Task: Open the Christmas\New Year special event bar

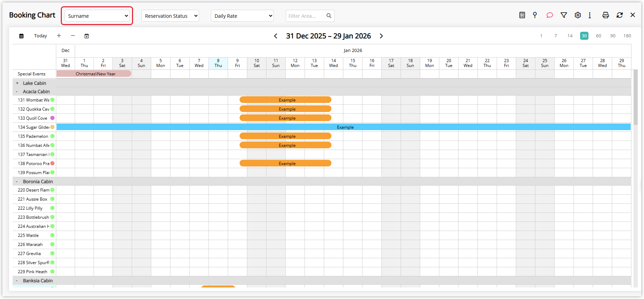Action: click(94, 74)
